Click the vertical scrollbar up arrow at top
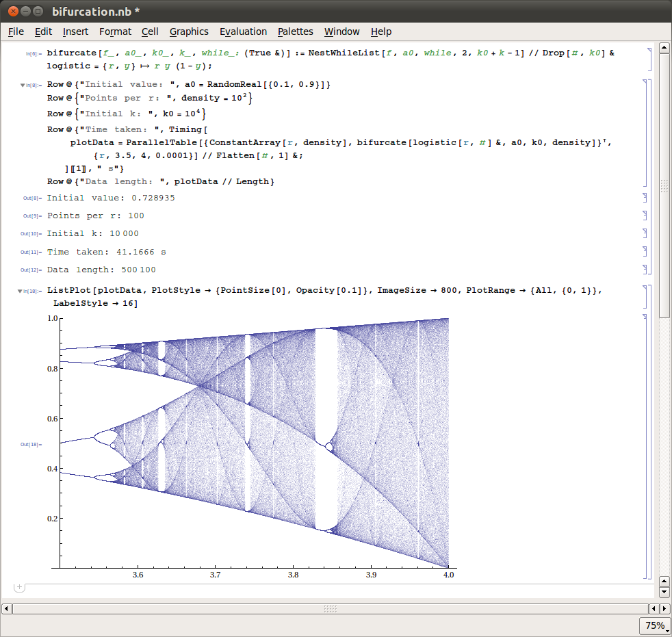This screenshot has height=637, width=672. coord(663,48)
